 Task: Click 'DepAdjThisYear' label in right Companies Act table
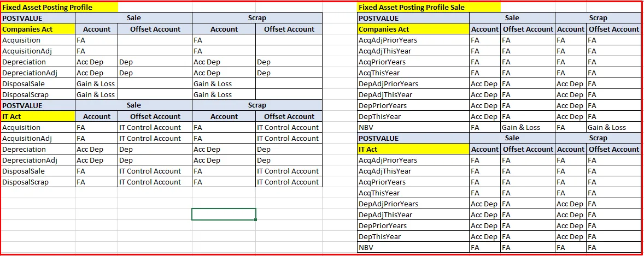385,95
